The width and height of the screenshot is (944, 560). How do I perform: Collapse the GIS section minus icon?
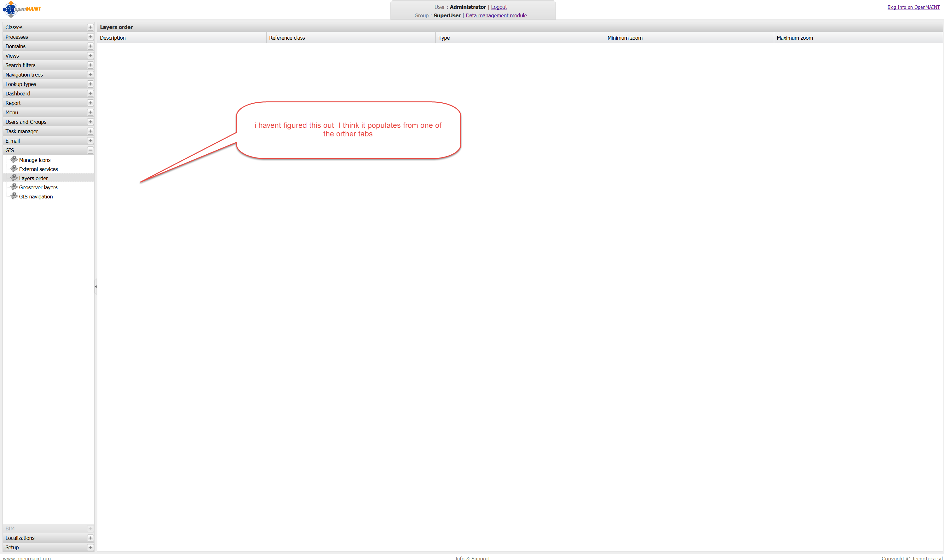(x=90, y=150)
